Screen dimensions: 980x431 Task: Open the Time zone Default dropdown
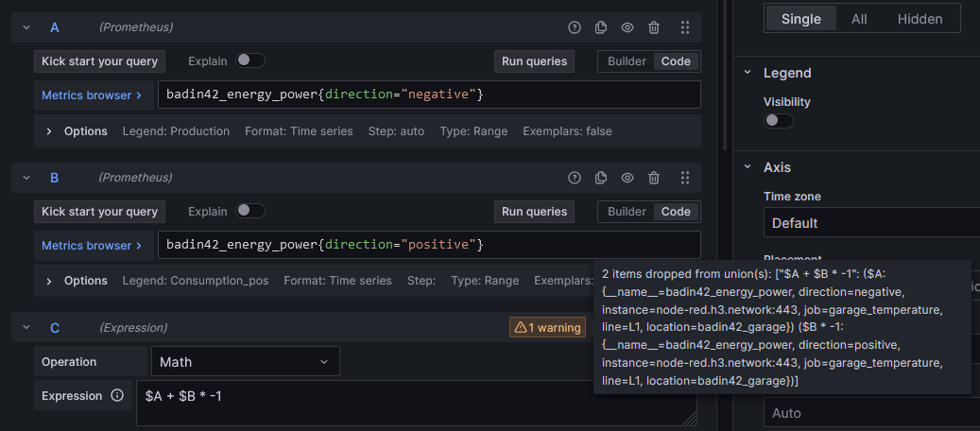tap(872, 223)
